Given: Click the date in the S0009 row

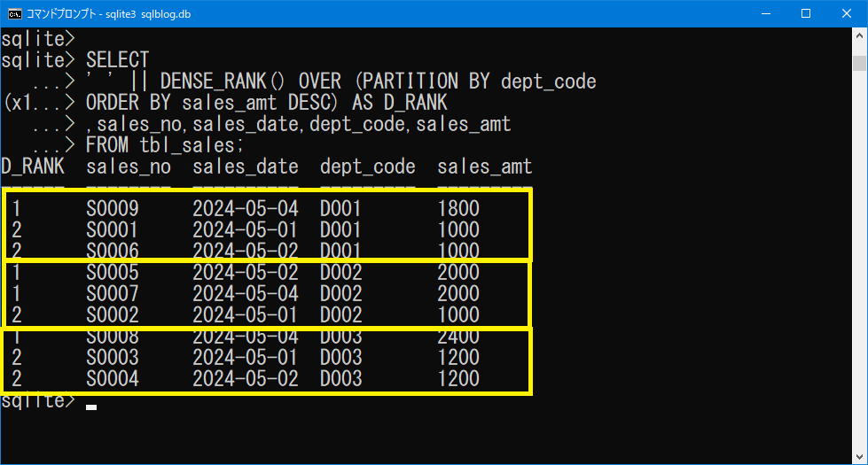Looking at the screenshot, I should tap(246, 208).
